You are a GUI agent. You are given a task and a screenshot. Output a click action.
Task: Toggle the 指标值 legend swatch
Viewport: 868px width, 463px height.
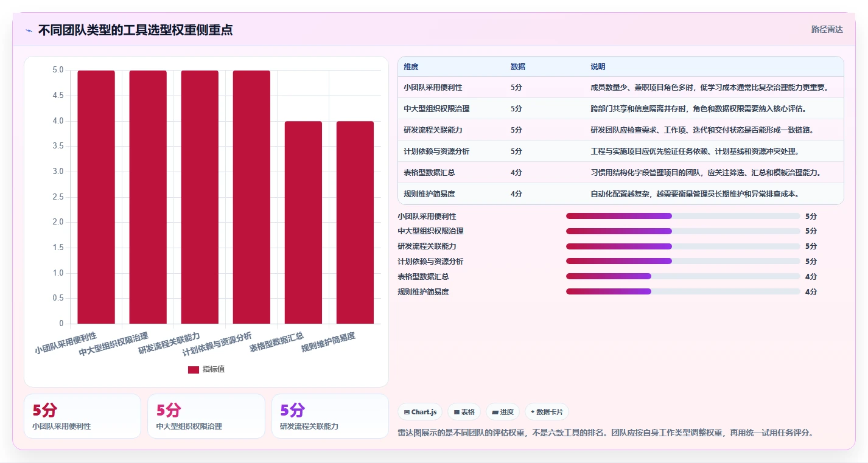(193, 369)
